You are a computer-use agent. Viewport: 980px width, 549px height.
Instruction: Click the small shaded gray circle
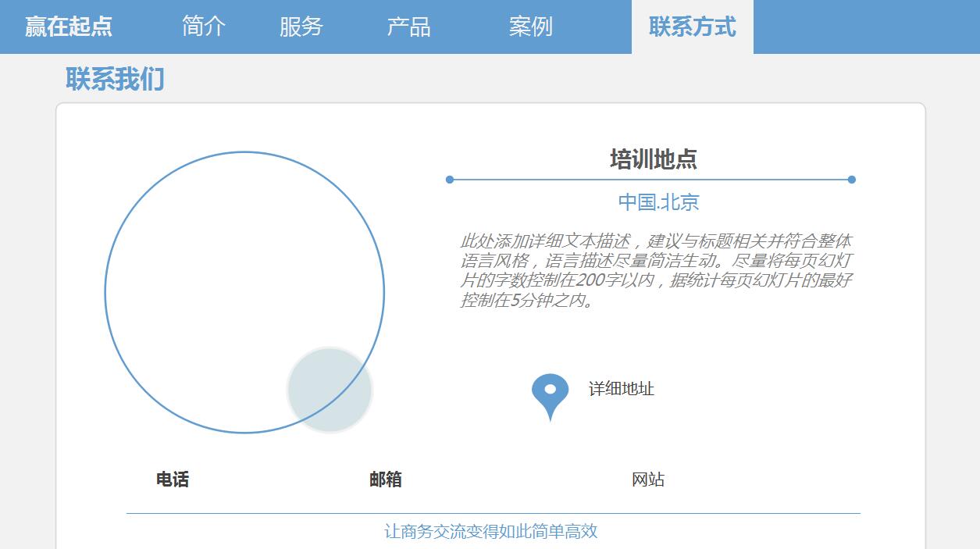330,390
